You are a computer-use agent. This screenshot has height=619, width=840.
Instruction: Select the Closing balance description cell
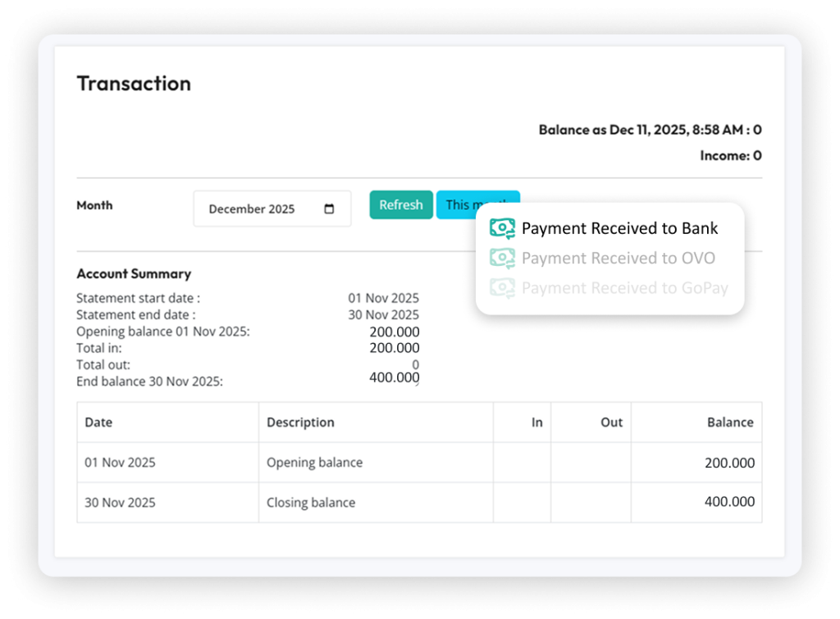pos(311,502)
